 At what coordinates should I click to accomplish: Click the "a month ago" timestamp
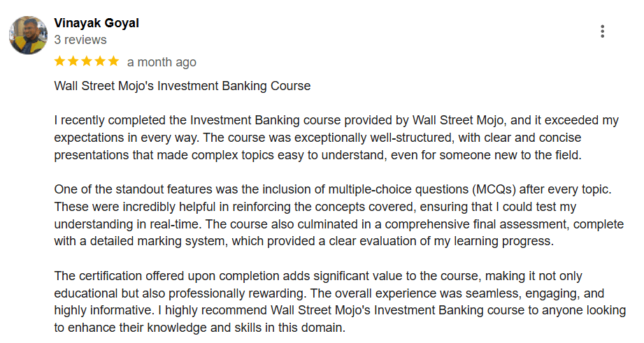[x=162, y=62]
